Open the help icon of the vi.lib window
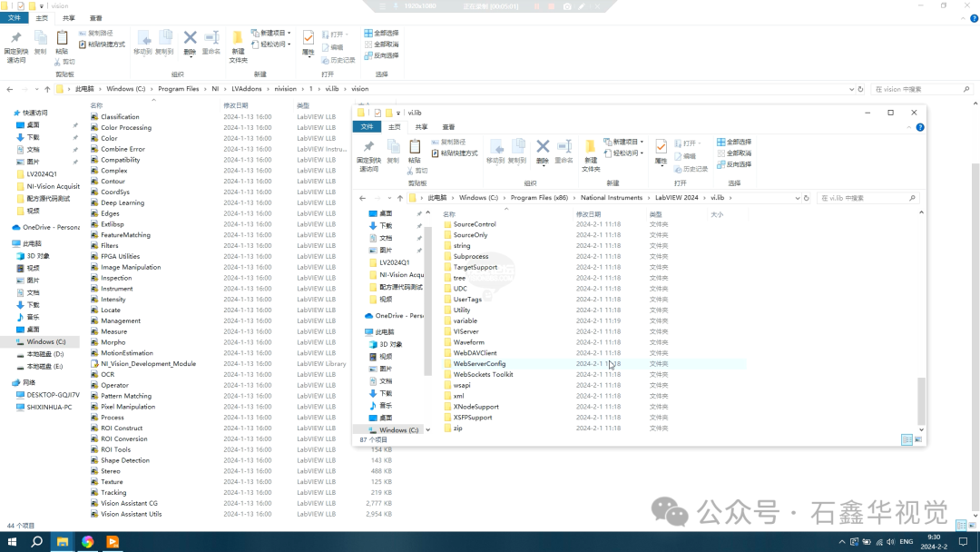Screen dimensions: 980x552 coord(920,127)
